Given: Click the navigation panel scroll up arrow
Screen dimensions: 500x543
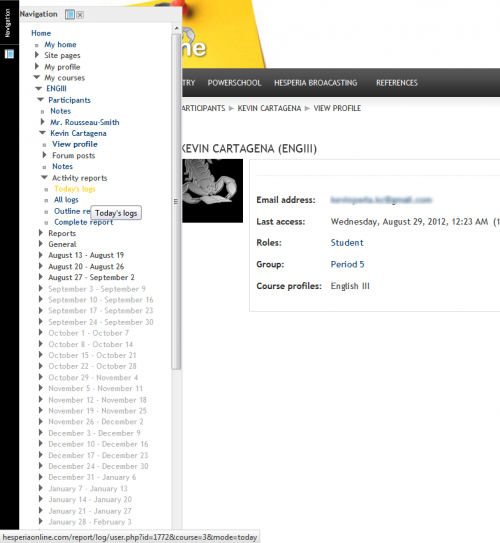Looking at the screenshot, I should click(176, 28).
